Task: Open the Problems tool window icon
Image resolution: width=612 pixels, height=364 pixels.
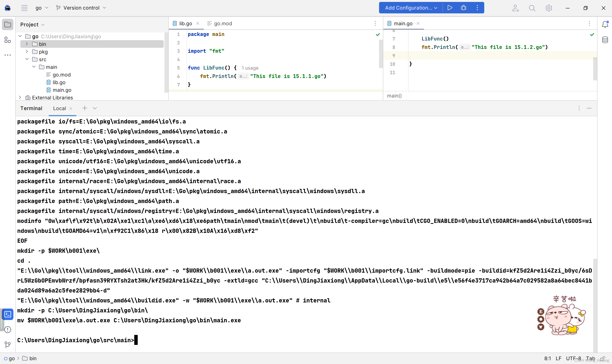Action: [x=8, y=329]
